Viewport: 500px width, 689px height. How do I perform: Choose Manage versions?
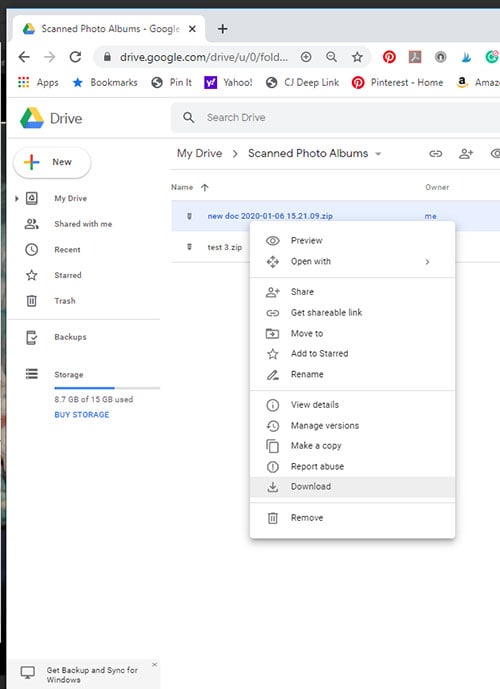[352, 425]
